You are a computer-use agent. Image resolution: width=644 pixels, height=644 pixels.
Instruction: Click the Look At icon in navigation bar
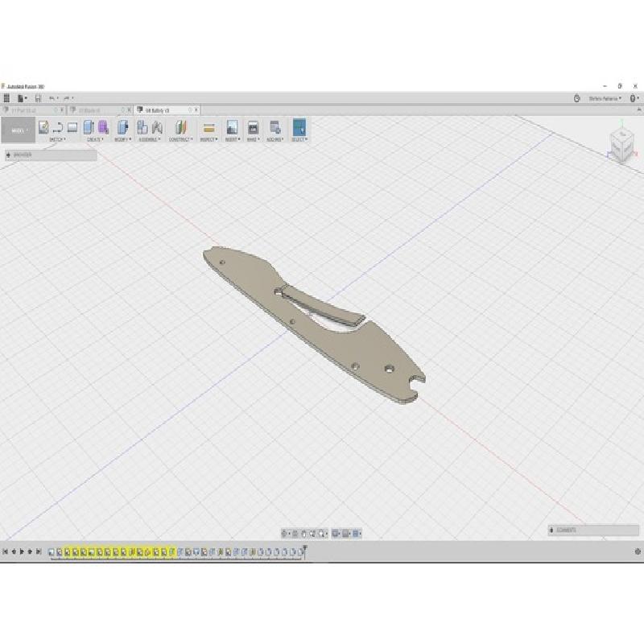point(295,534)
